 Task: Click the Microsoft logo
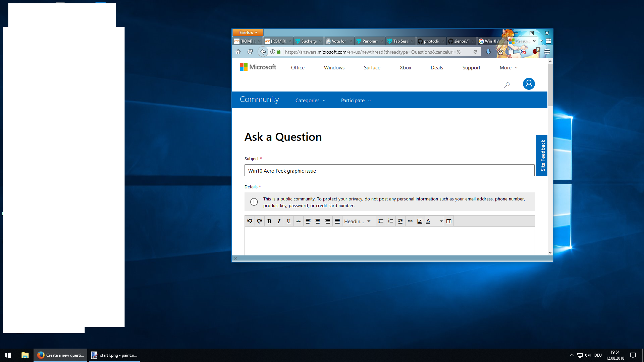258,67
